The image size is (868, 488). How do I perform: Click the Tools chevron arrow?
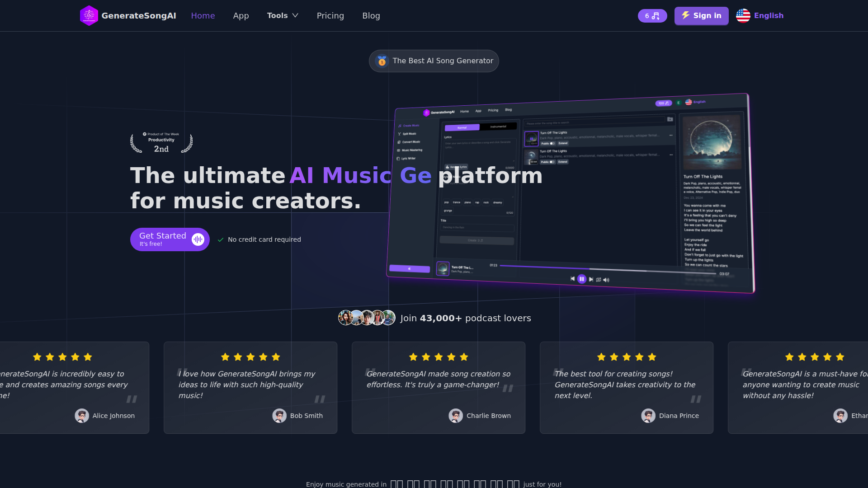click(x=295, y=16)
